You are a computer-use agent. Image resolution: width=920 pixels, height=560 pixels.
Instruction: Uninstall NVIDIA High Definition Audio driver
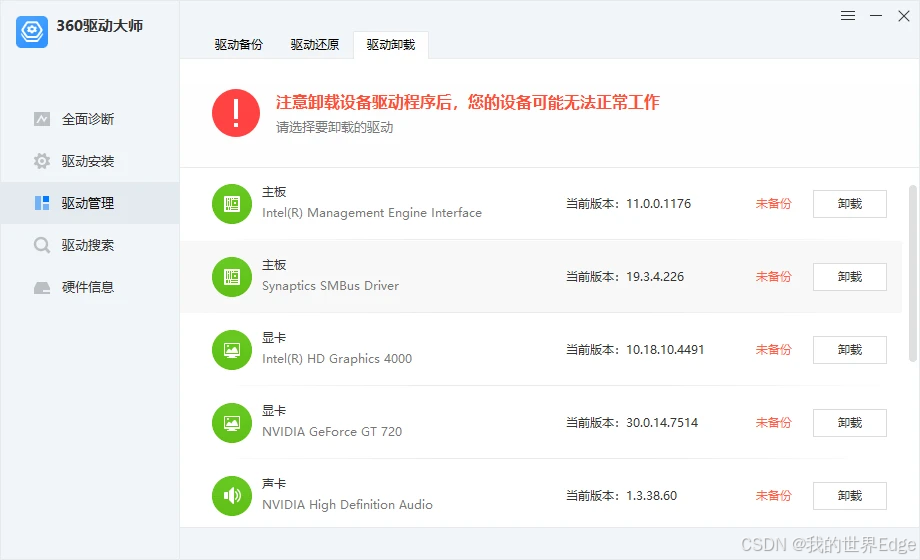(850, 495)
